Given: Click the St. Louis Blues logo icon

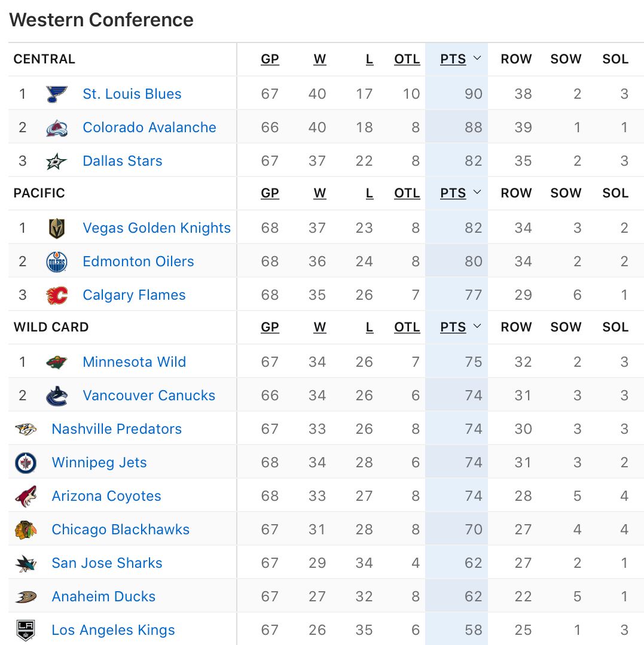Looking at the screenshot, I should pyautogui.click(x=57, y=94).
